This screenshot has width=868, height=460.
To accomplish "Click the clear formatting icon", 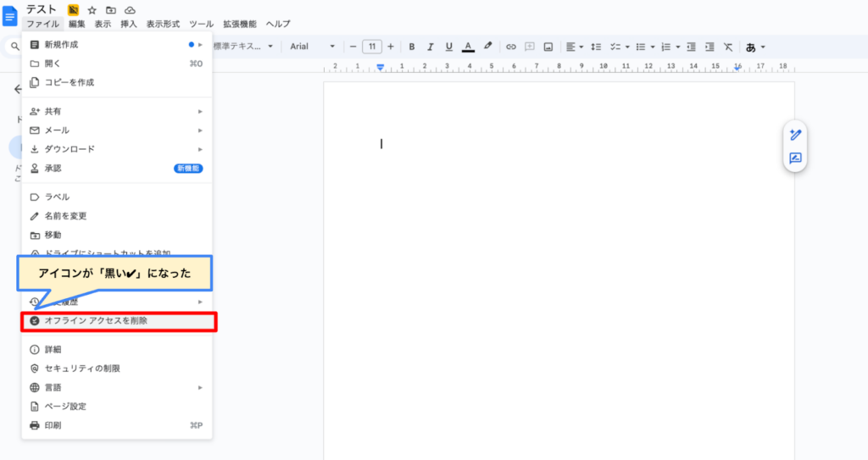I will click(727, 47).
